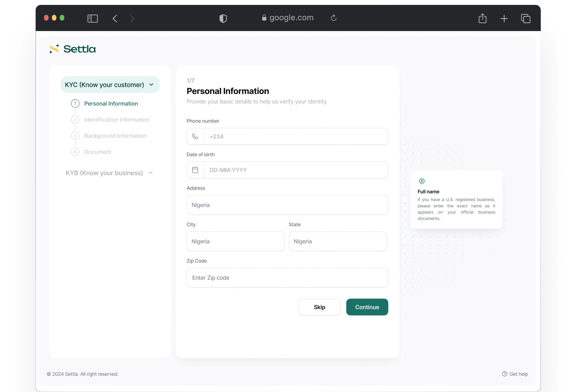Go back with the browser back arrow
The width and height of the screenshot is (576, 392).
pyautogui.click(x=115, y=18)
